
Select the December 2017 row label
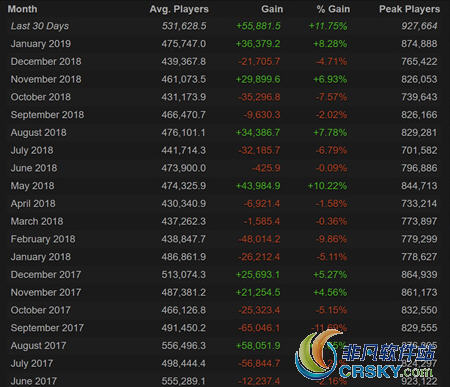click(x=46, y=275)
